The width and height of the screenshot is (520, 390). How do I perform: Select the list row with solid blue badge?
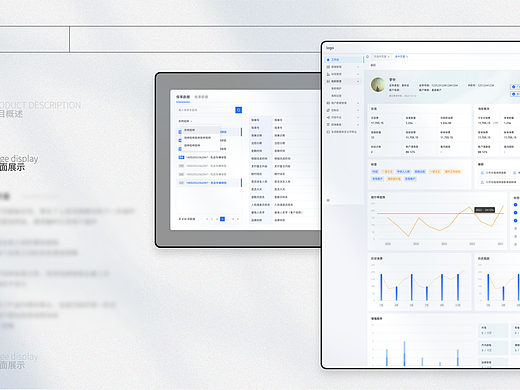(x=209, y=157)
